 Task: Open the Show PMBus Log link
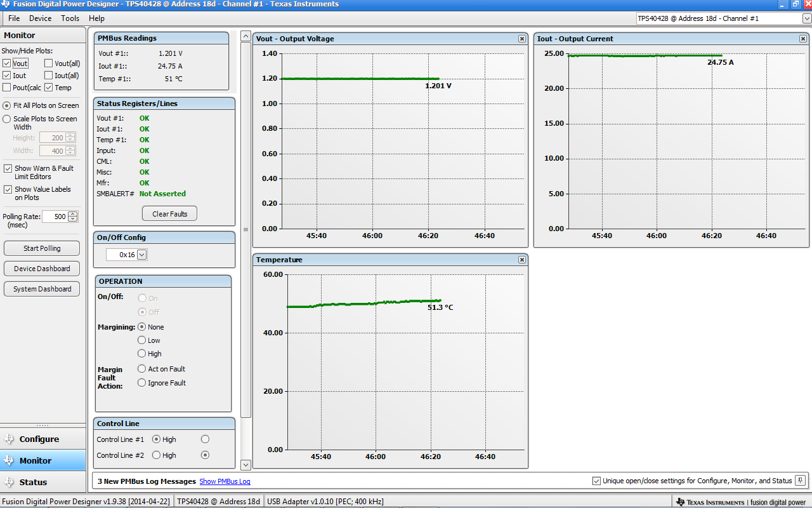224,481
